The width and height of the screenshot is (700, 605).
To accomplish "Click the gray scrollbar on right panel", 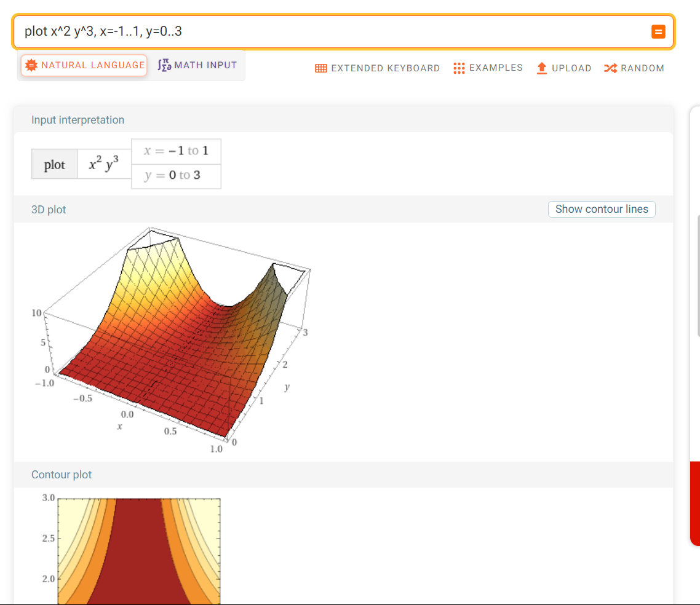I will click(x=698, y=275).
